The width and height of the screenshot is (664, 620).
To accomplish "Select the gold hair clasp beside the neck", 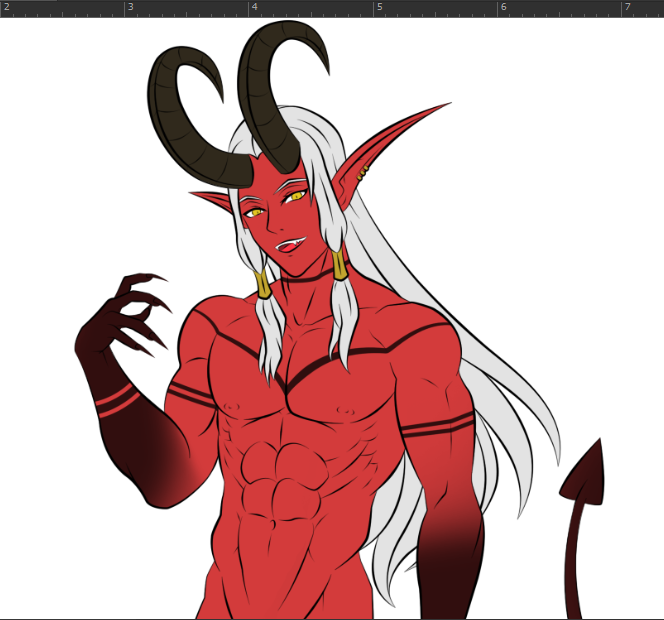I will pos(339,265).
